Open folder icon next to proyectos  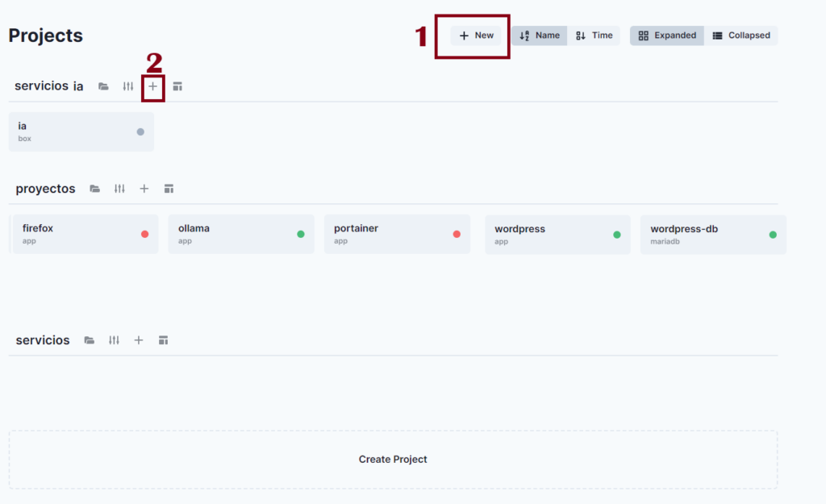pyautogui.click(x=95, y=189)
